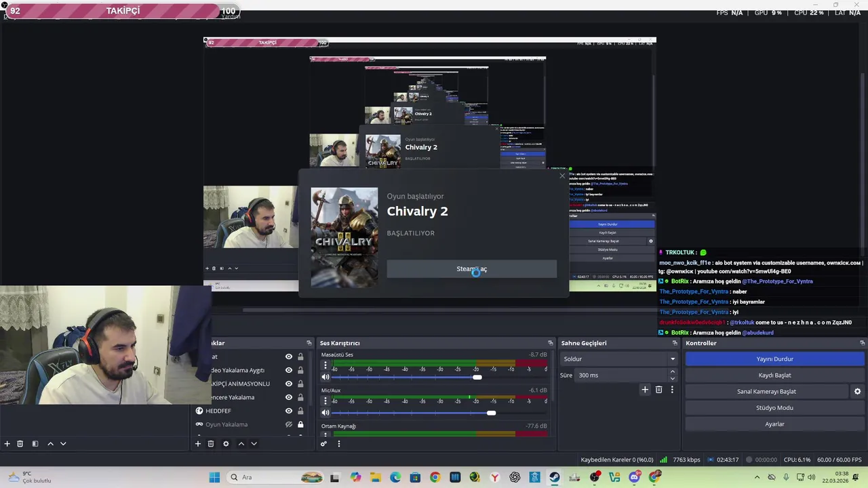Pop out the Kaynaklar dock panel
The width and height of the screenshot is (868, 488).
coord(309,343)
